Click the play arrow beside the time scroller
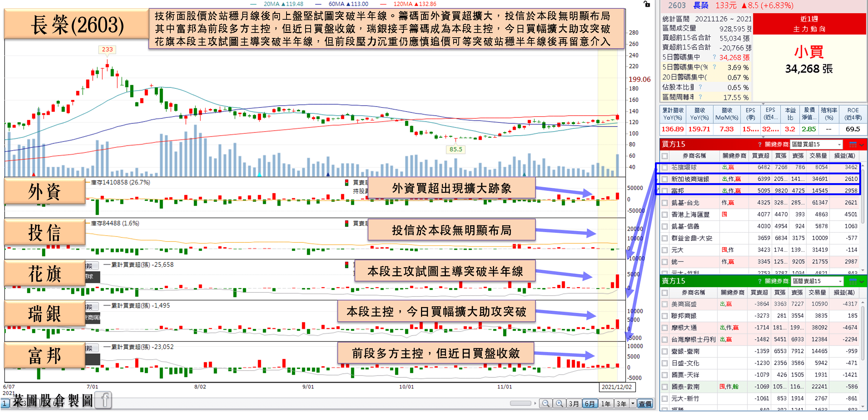This screenshot has width=868, height=420. click(535, 403)
